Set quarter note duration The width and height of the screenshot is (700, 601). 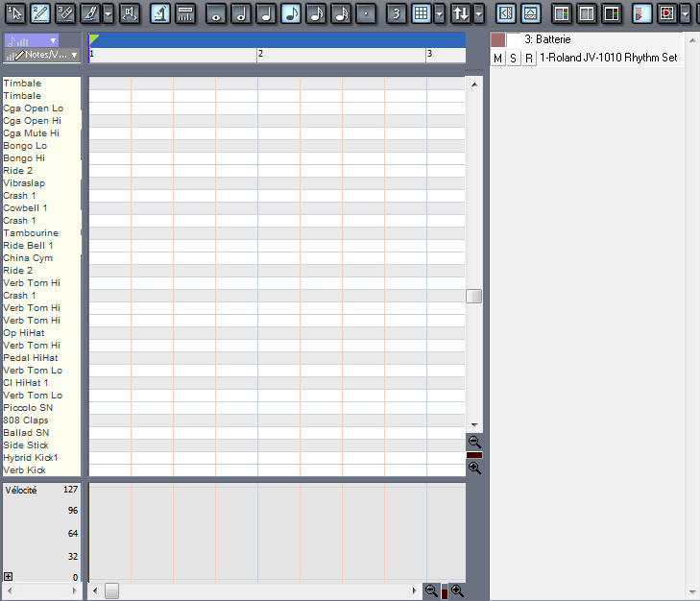pos(266,13)
